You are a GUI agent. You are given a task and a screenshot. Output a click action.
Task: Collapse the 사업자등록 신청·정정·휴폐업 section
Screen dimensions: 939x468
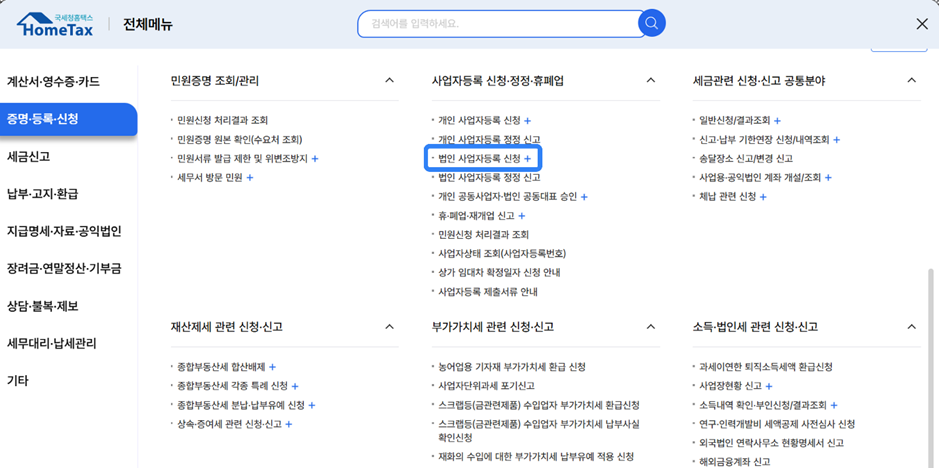650,81
